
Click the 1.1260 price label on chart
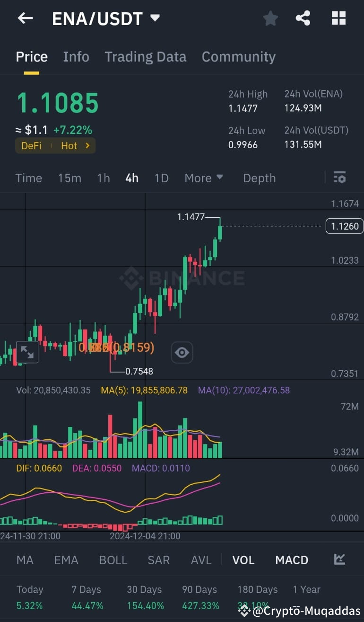(x=344, y=226)
